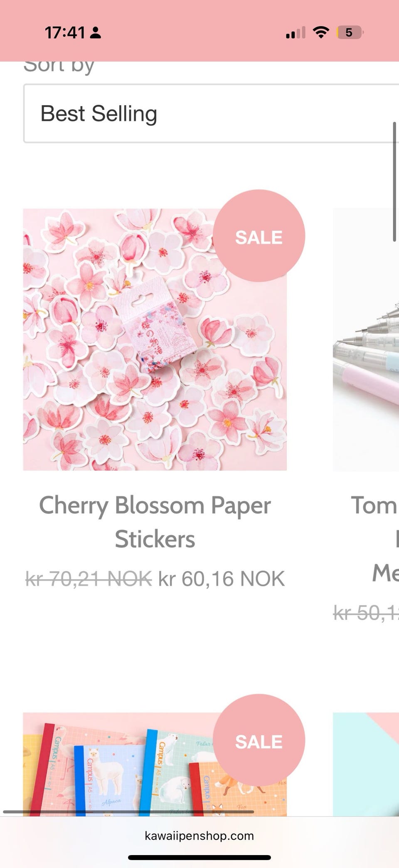The height and width of the screenshot is (868, 399).
Task: Tap the 17:41 clock in status bar
Action: pyautogui.click(x=65, y=32)
